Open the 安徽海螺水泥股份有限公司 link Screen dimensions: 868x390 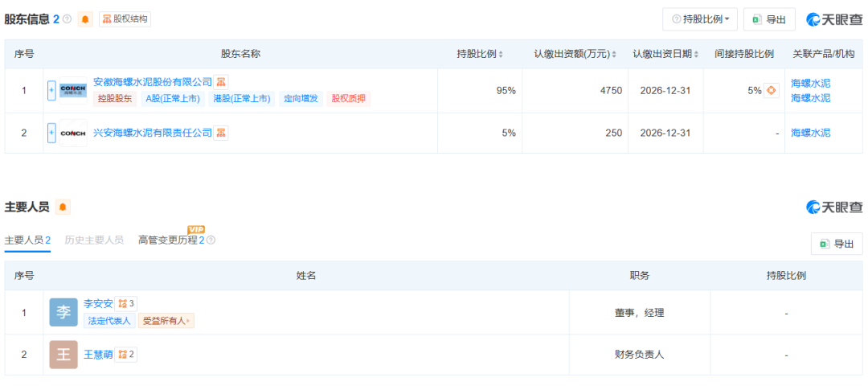[x=153, y=82]
